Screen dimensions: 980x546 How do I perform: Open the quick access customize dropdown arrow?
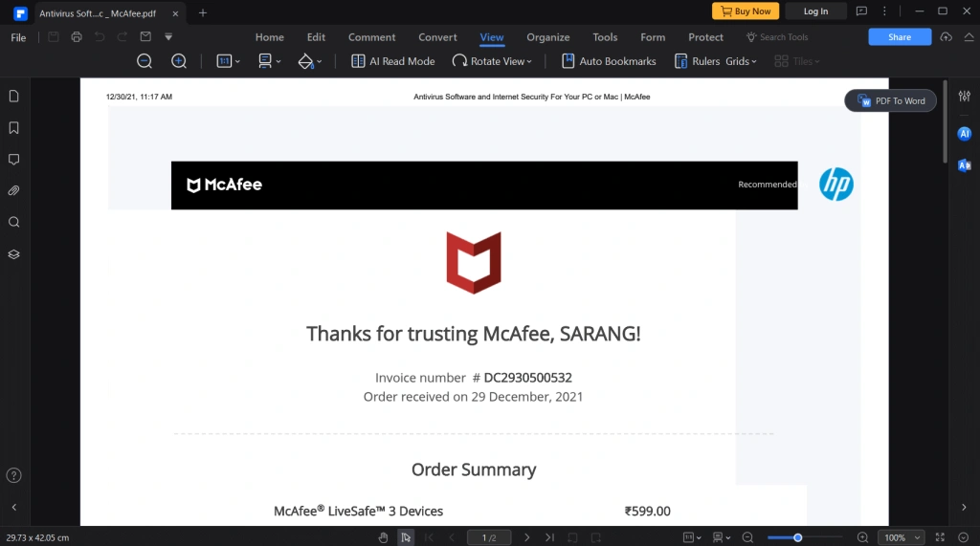[x=168, y=37]
